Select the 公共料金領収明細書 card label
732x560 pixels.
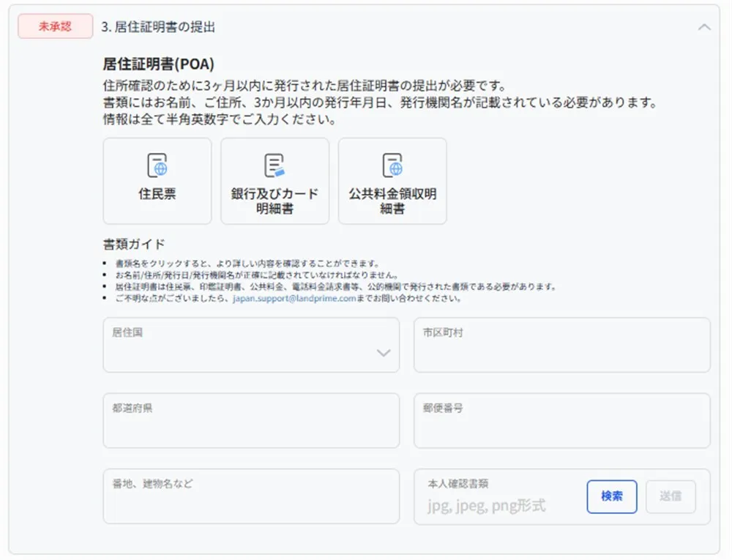click(x=392, y=201)
